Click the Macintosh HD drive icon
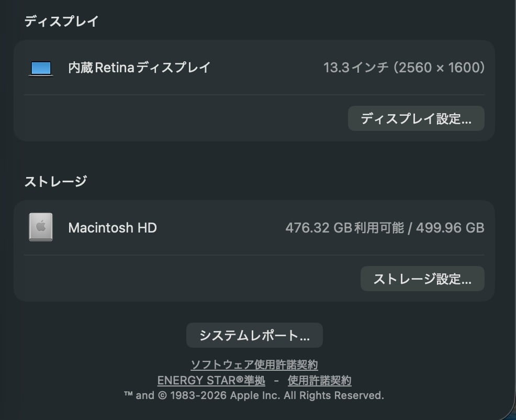This screenshot has height=420, width=516. (41, 227)
